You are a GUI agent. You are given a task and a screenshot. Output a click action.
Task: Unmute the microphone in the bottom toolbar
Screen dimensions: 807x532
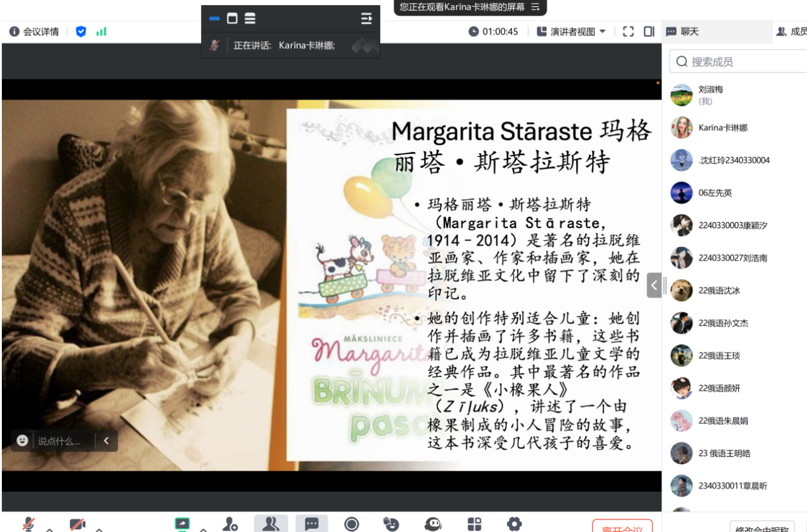tap(29, 524)
